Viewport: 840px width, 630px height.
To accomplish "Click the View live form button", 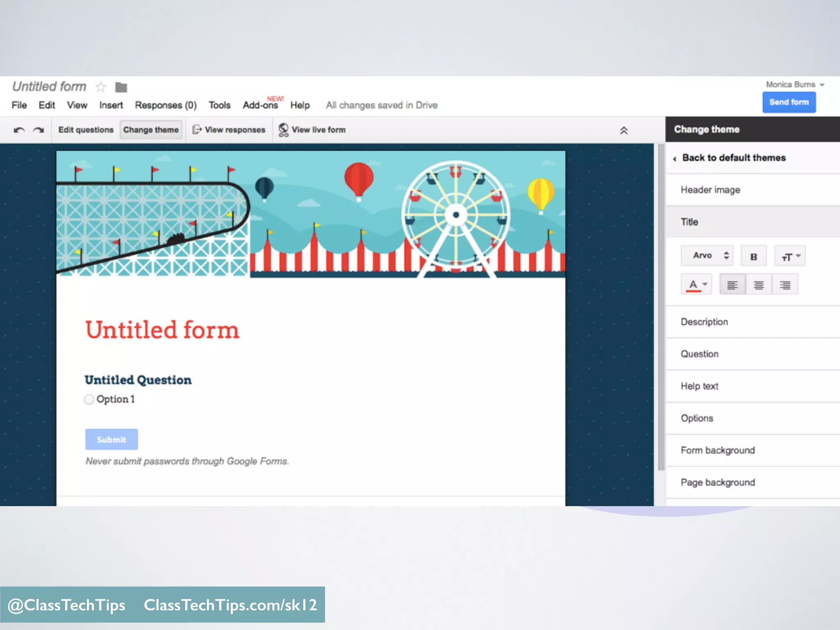I will pos(312,130).
